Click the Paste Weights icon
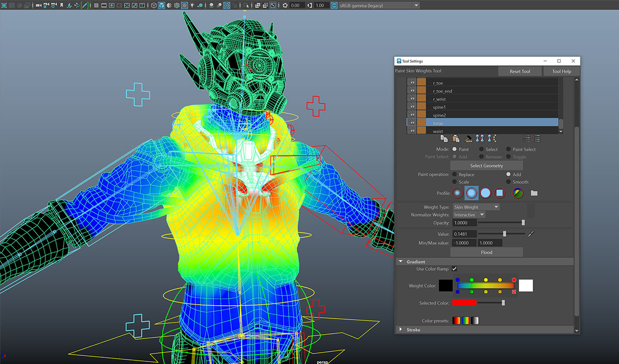 point(456,139)
